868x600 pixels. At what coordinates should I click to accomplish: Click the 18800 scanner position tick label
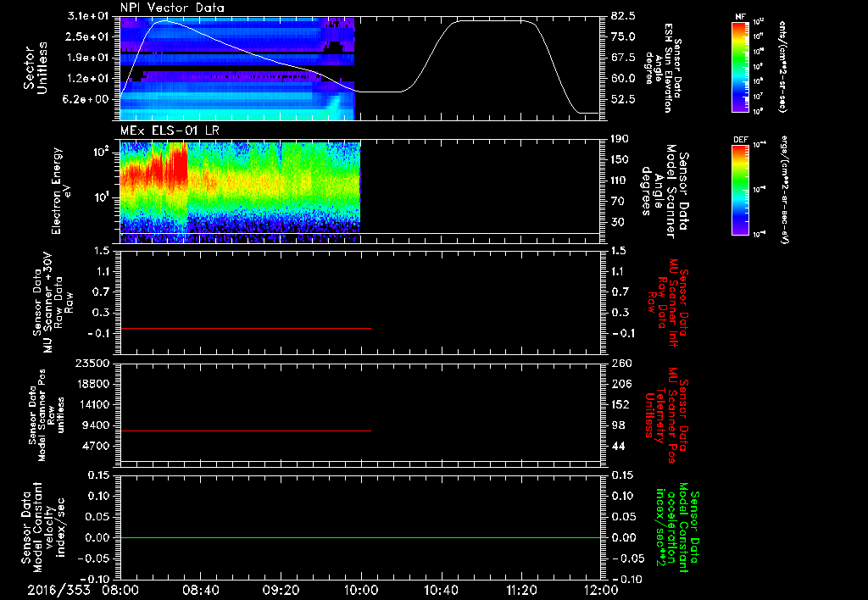click(93, 384)
